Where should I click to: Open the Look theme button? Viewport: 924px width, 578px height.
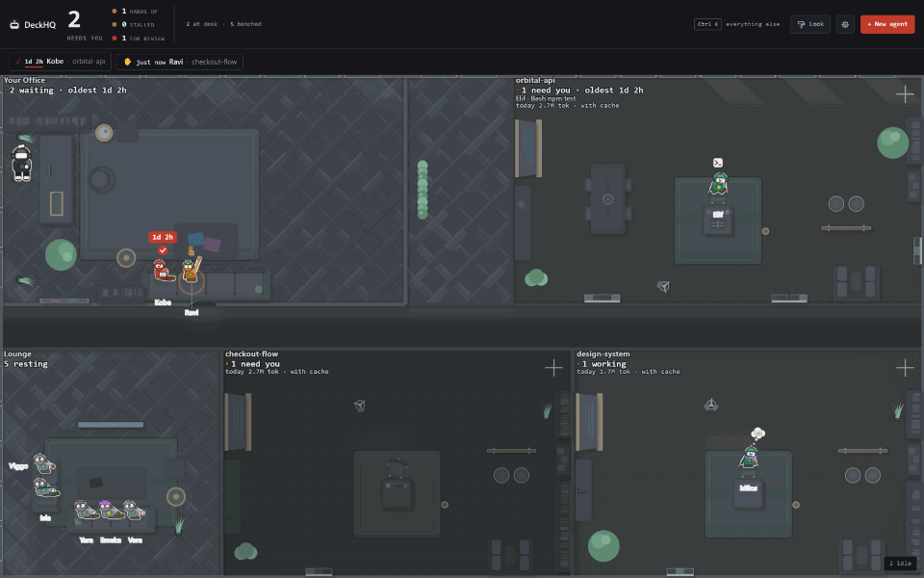click(x=810, y=24)
